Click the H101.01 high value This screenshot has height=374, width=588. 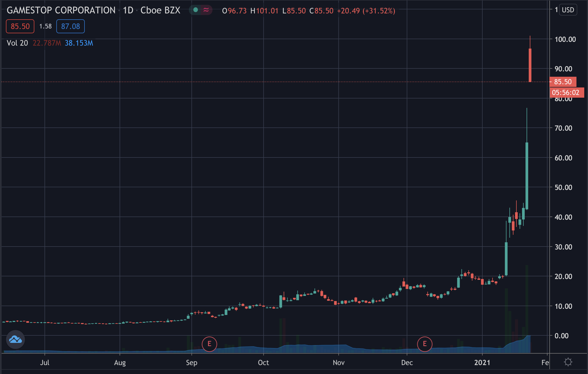[264, 11]
